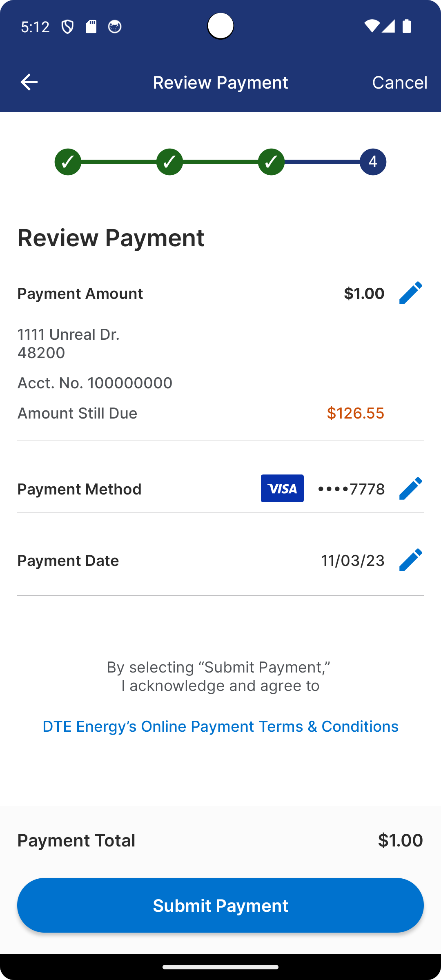The width and height of the screenshot is (441, 980).
Task: Tap the second completed step checkmark
Action: (x=169, y=162)
